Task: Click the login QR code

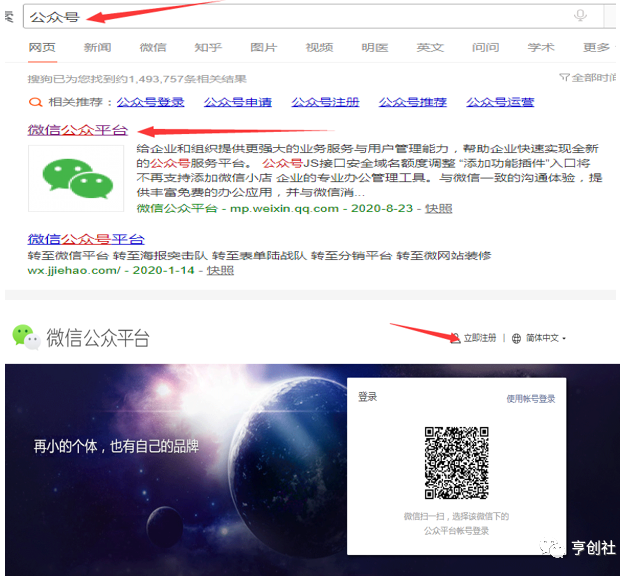Action: click(457, 462)
